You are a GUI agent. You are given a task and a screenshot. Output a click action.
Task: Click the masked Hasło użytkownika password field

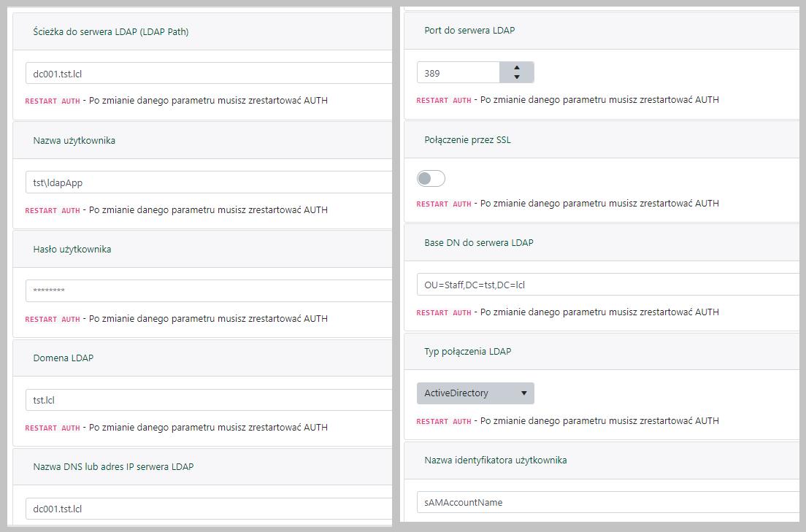point(208,291)
